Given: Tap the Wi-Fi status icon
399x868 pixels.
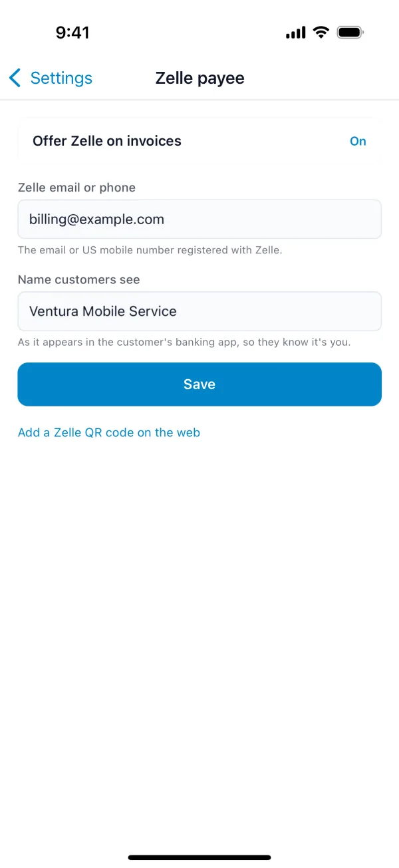Looking at the screenshot, I should [321, 32].
